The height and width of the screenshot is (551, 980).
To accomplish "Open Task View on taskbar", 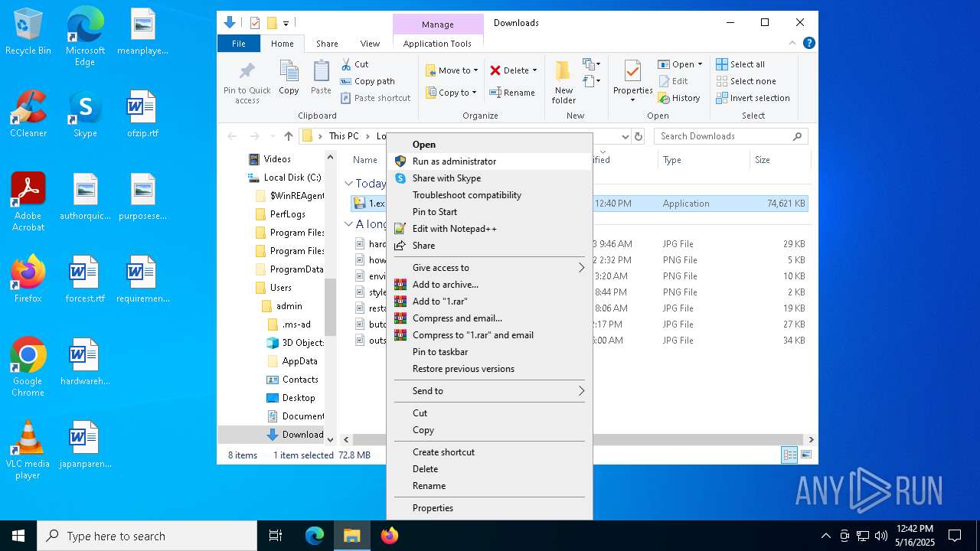I will (x=276, y=536).
